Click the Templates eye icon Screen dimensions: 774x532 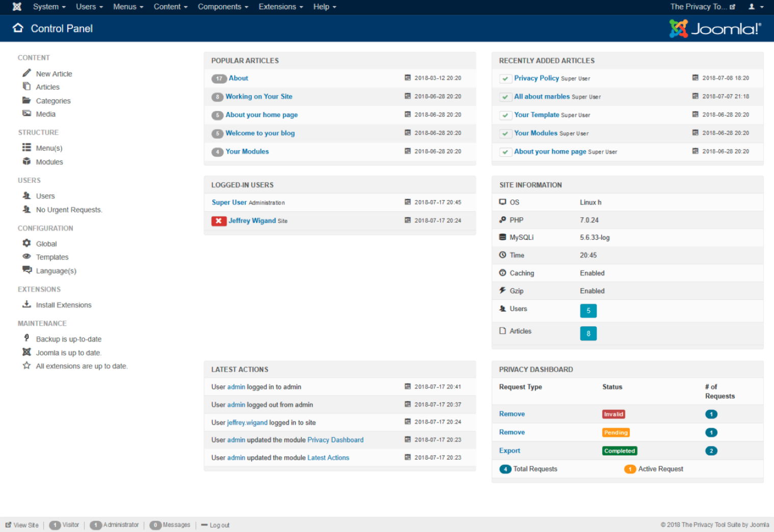26,257
